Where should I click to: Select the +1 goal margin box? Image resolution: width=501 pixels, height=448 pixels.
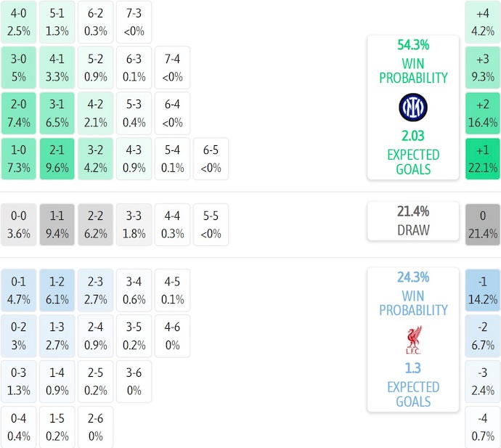click(483, 159)
